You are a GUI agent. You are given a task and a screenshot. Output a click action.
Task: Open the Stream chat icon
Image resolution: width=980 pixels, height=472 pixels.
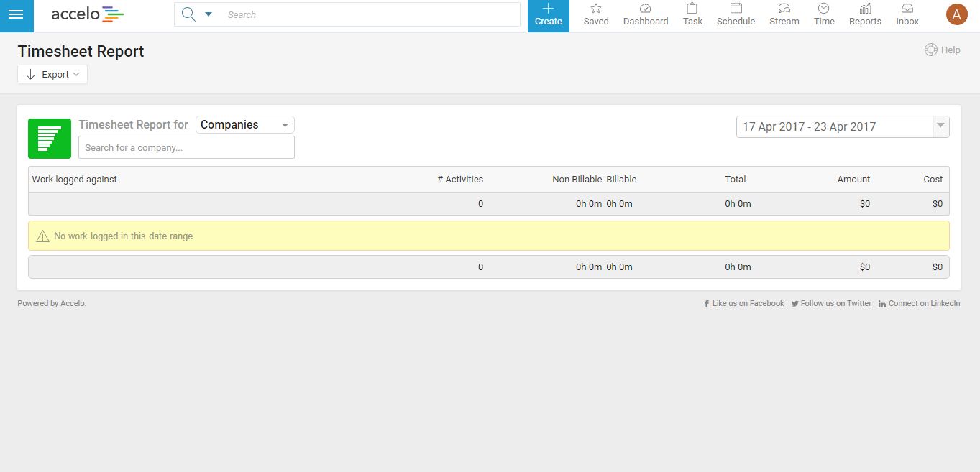point(784,9)
